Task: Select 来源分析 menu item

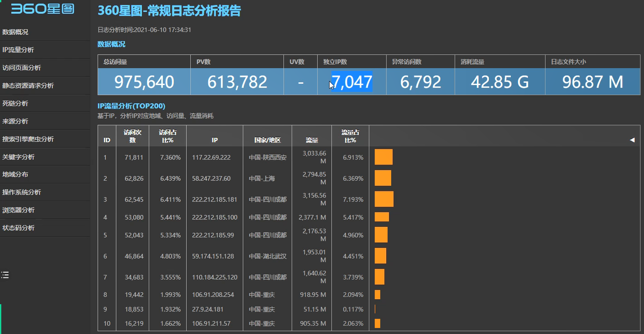Action: click(x=16, y=121)
